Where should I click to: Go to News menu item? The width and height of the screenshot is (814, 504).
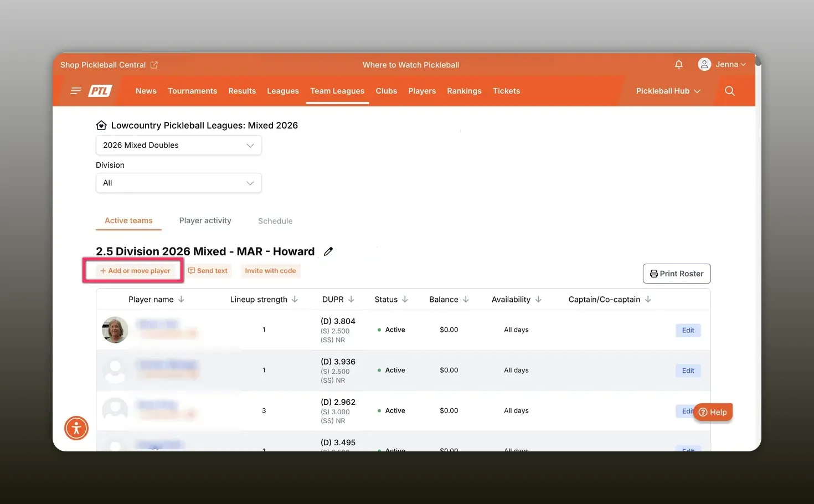(x=146, y=91)
